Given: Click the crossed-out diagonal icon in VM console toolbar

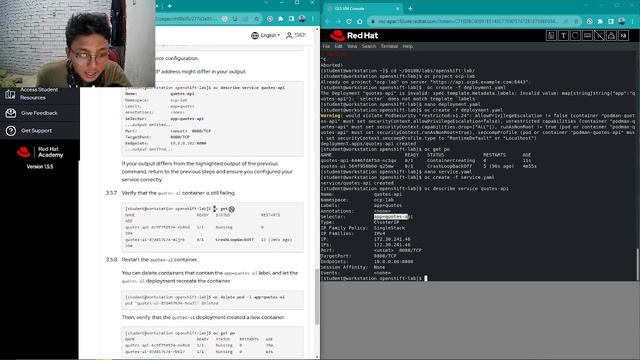Looking at the screenshot, I should pyautogui.click(x=599, y=36).
